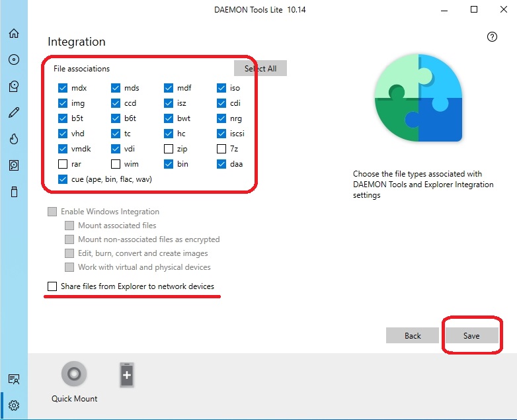The width and height of the screenshot is (517, 420).
Task: Open the Images disc icon in sidebar
Action: (x=14, y=60)
